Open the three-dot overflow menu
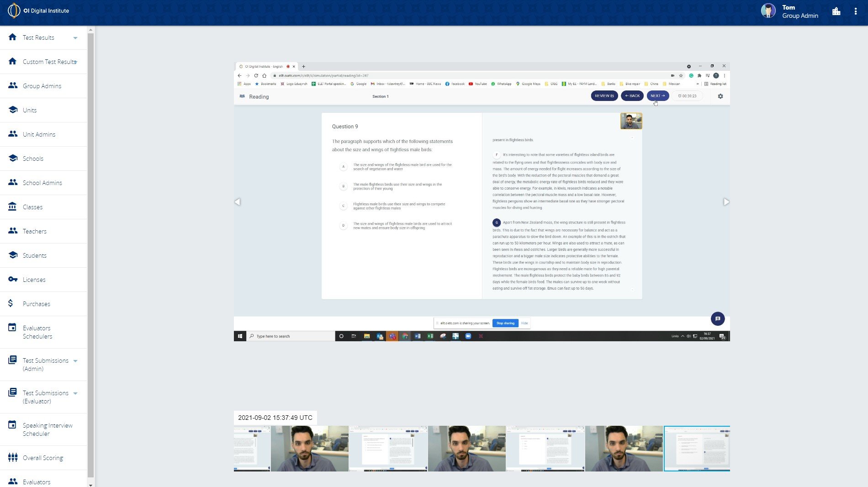This screenshot has height=487, width=868. [856, 11]
